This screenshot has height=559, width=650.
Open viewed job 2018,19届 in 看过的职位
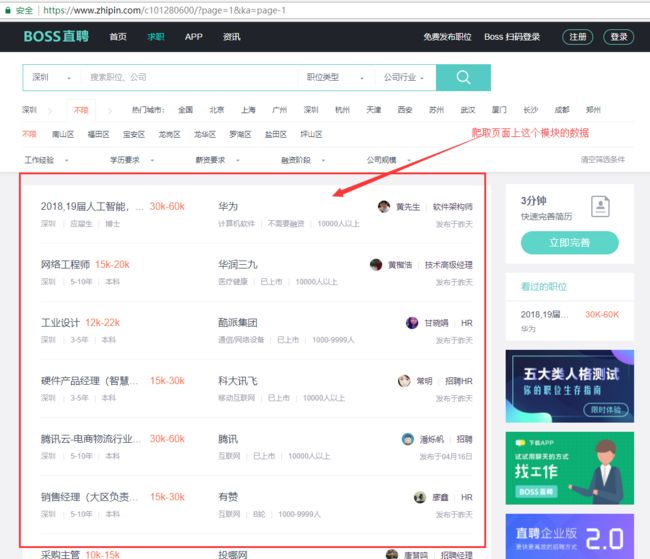pos(545,315)
